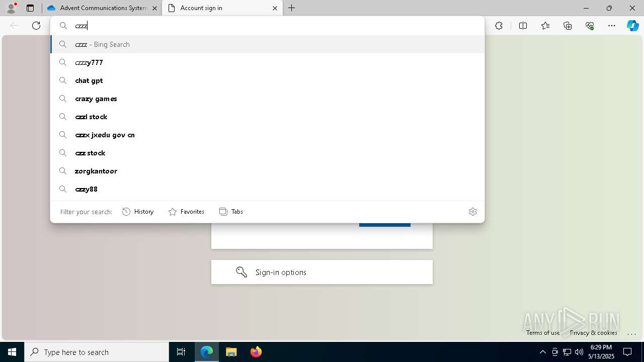Pick the 'chat gpt' suggestion
Screen dimensions: 644x362
coord(268,80)
